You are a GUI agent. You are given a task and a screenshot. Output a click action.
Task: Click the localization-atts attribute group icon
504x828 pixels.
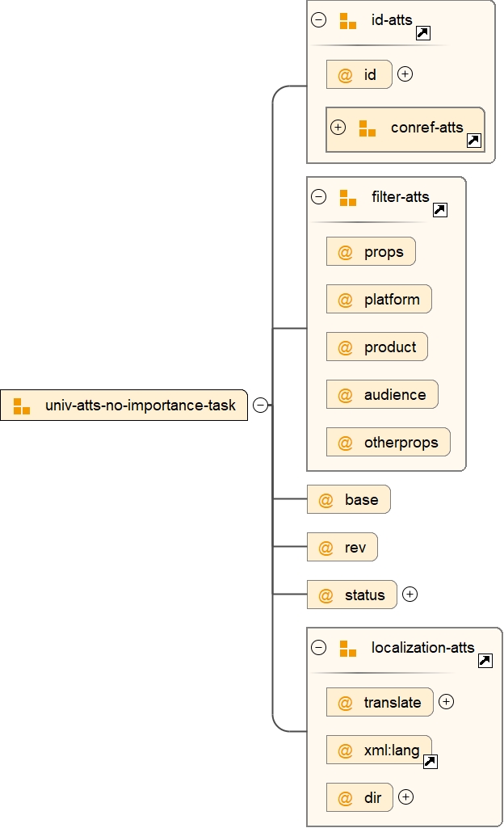point(348,649)
